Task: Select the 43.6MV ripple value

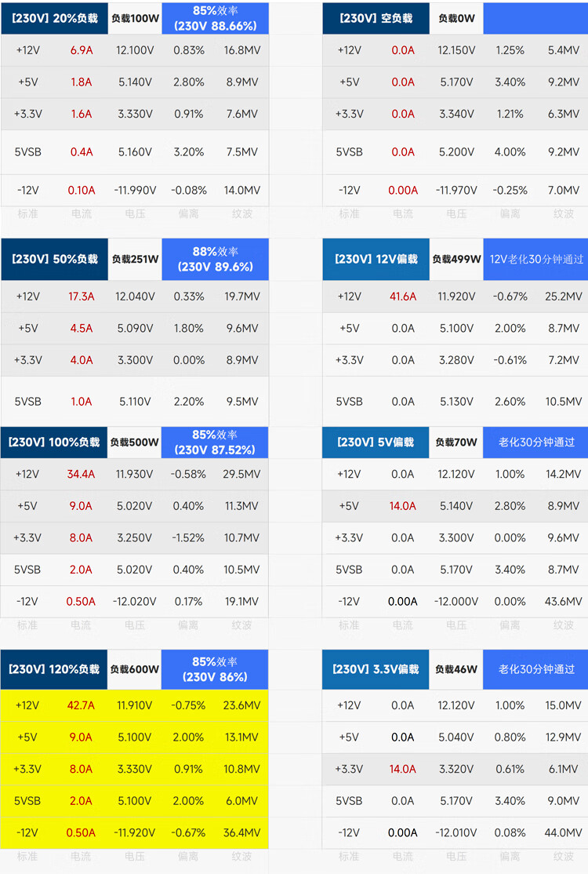Action: click(x=563, y=601)
